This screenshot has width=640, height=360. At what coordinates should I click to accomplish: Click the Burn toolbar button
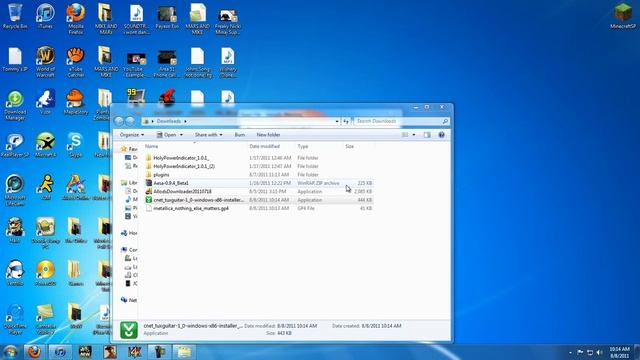pyautogui.click(x=240, y=135)
